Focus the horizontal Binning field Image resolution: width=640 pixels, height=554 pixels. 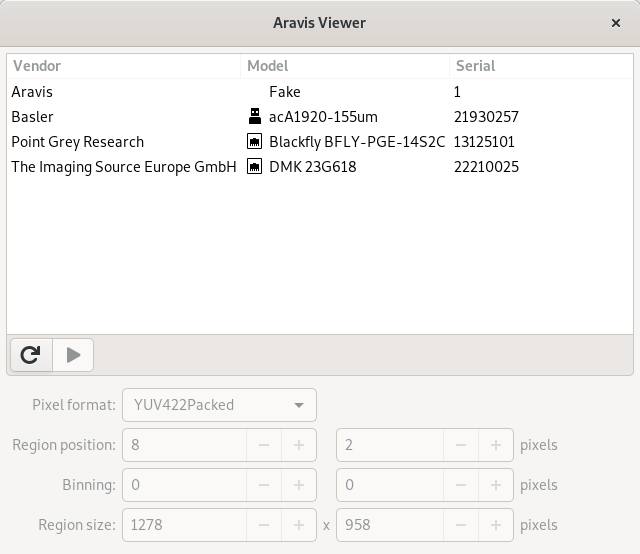185,485
